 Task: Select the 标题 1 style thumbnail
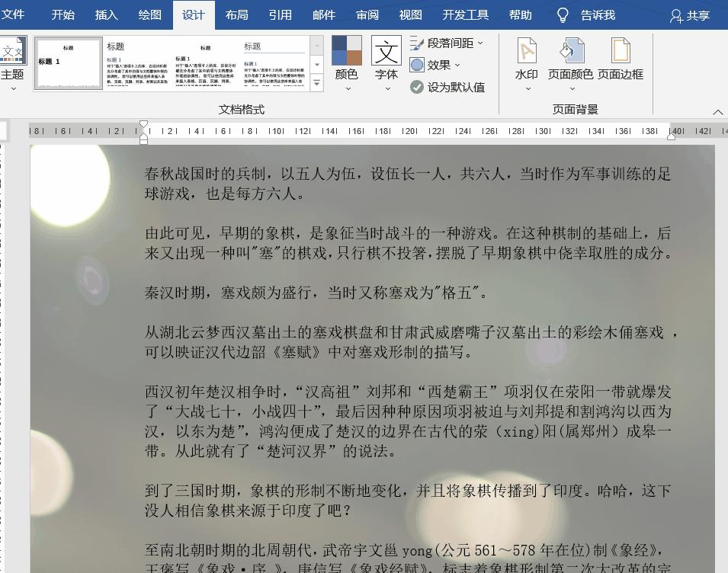click(x=69, y=63)
